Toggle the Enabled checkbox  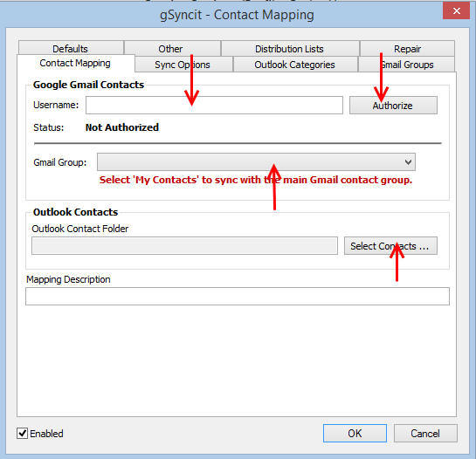click(x=22, y=433)
